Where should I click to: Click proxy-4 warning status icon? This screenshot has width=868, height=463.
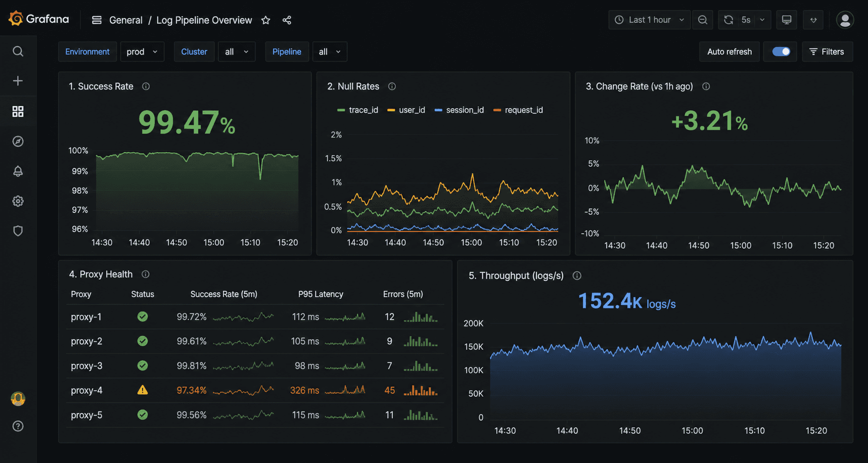[x=143, y=390]
